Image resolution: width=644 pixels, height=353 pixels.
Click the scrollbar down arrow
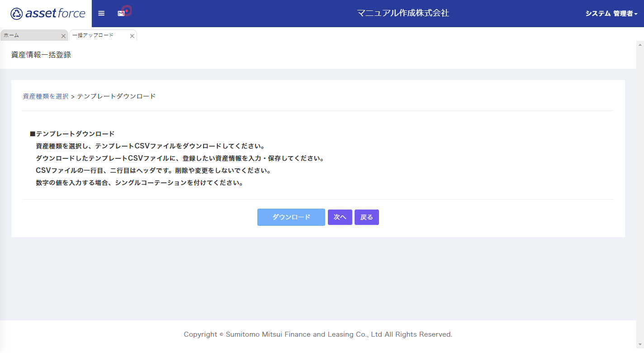(640, 346)
